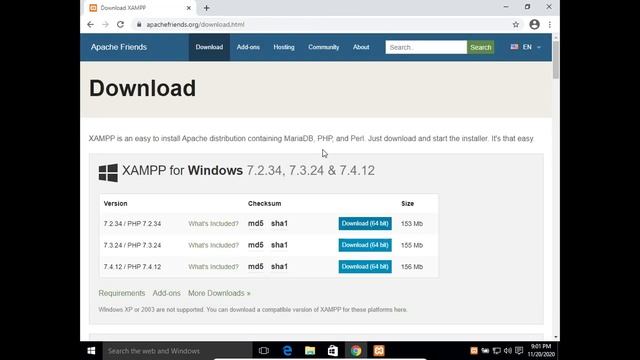Switch to Chrome in taskbar
The image size is (640, 360).
[x=356, y=351]
